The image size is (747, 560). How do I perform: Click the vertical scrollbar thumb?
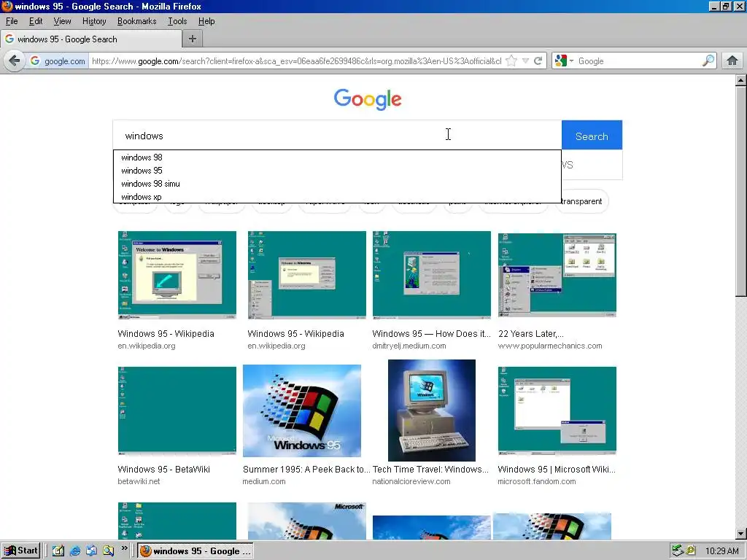click(x=740, y=192)
